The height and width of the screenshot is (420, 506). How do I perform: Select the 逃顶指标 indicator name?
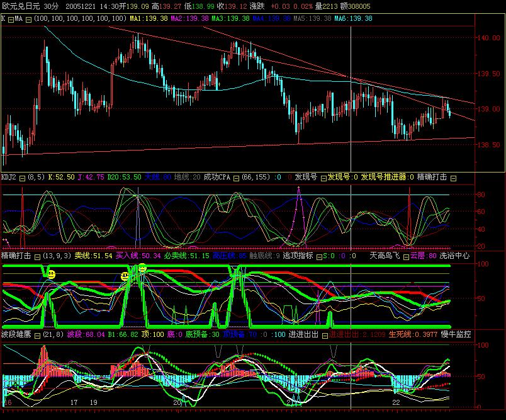[x=298, y=256]
